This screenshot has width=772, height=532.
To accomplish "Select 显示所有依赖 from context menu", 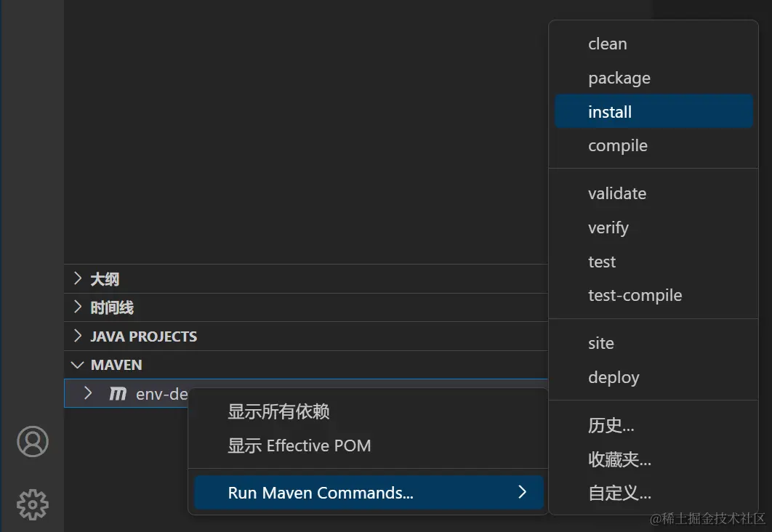I will (278, 412).
